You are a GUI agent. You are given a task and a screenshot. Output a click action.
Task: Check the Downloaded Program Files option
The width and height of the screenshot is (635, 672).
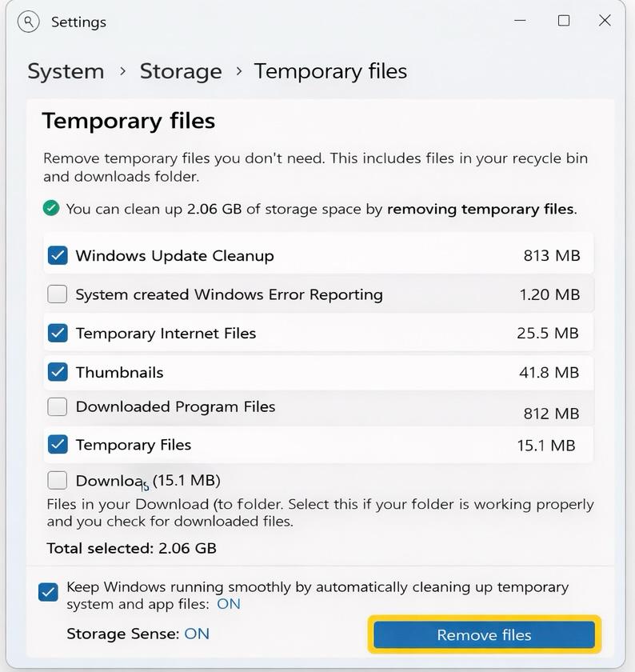(57, 406)
